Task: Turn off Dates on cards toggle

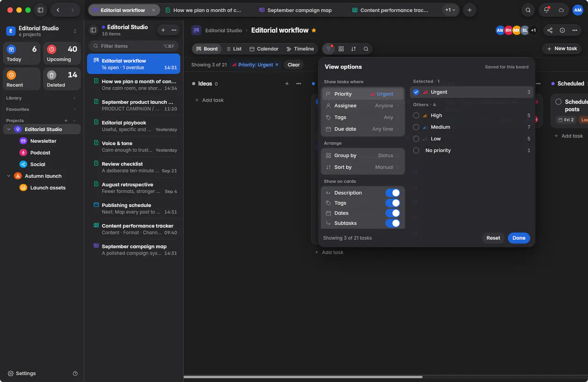Action: (392, 213)
